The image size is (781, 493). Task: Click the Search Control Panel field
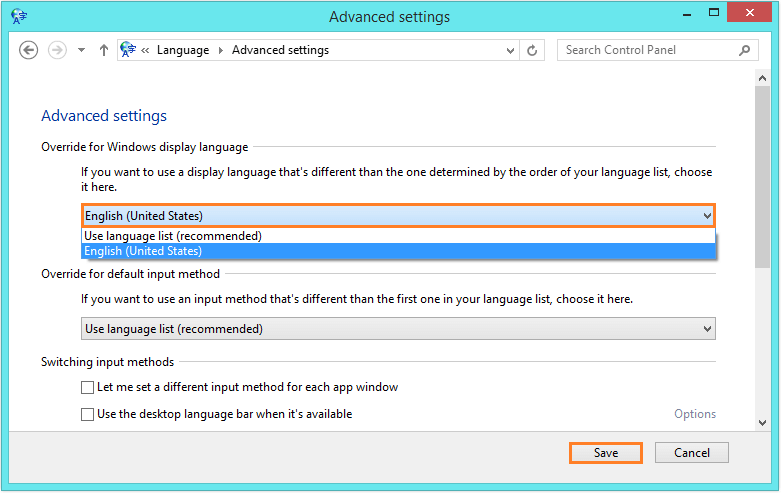[x=657, y=50]
